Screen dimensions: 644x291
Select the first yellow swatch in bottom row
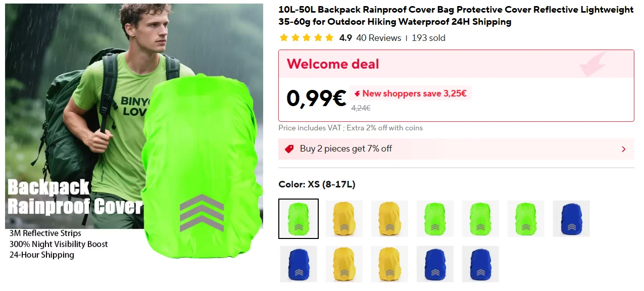tap(344, 264)
